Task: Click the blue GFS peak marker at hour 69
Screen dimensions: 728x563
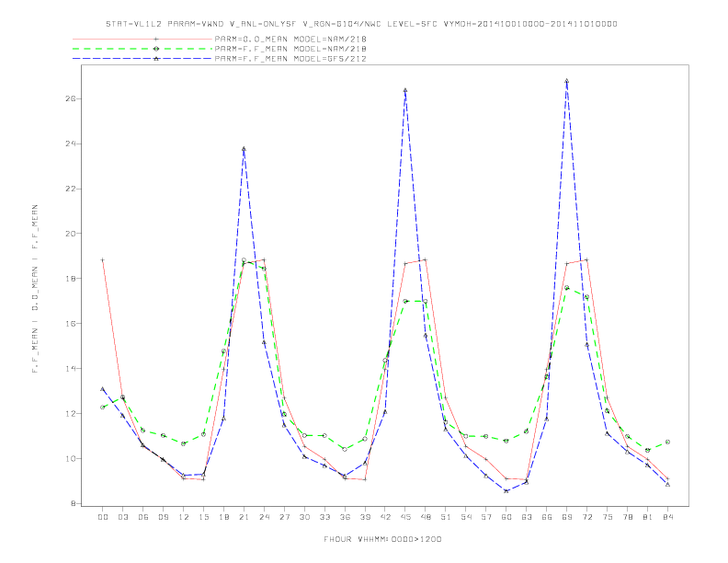Action: point(567,81)
